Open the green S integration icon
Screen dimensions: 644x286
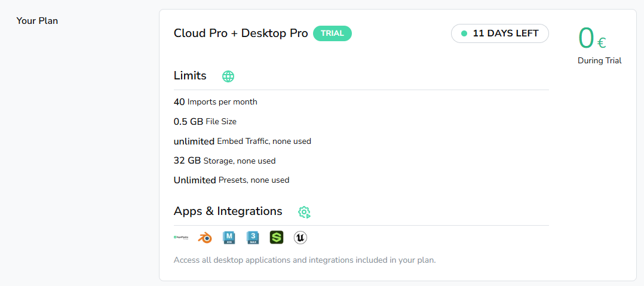point(277,238)
